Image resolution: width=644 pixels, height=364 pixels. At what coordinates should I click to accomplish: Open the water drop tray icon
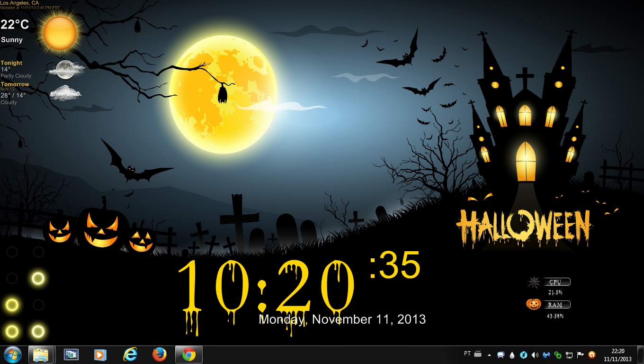pos(512,355)
